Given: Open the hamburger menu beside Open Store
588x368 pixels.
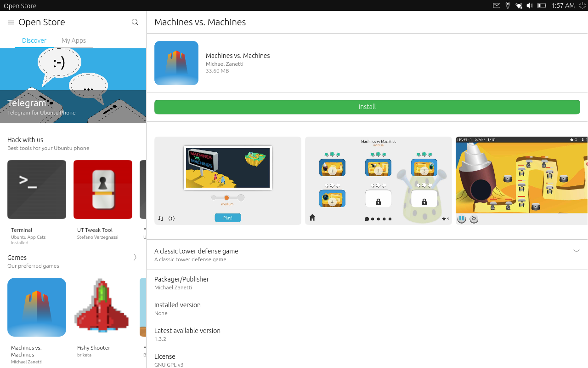Looking at the screenshot, I should pyautogui.click(x=11, y=22).
